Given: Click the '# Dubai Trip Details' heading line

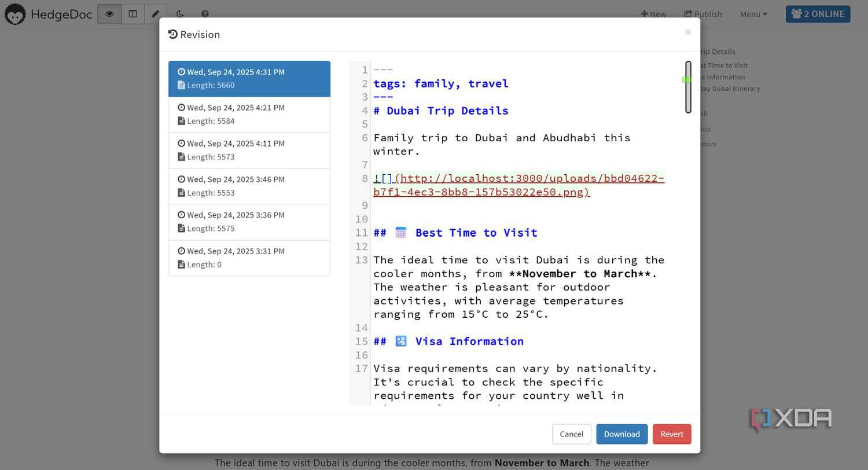Looking at the screenshot, I should tap(441, 111).
